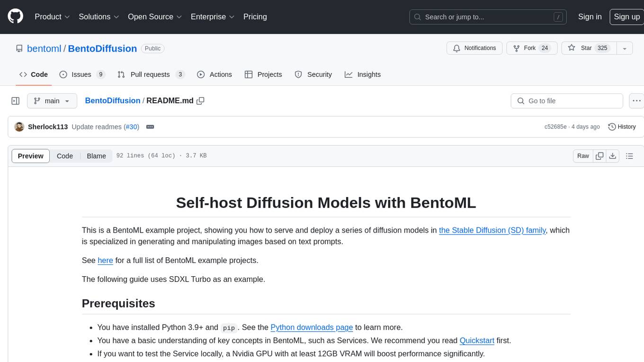Open the README outline list

coord(629,156)
